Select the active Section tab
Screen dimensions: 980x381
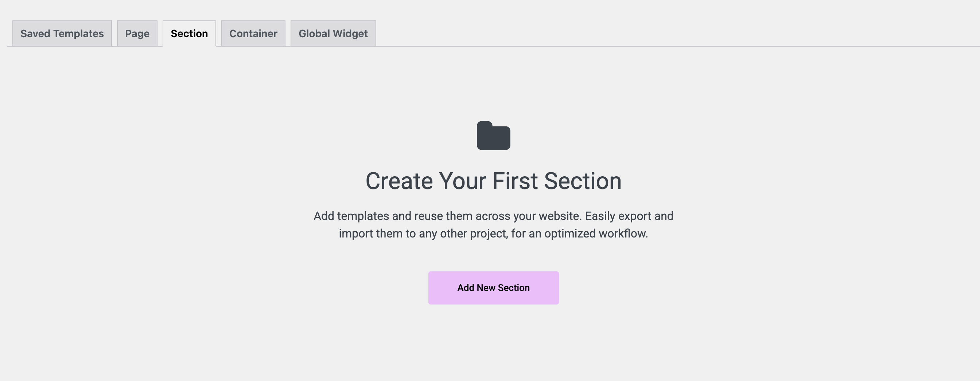click(x=190, y=34)
